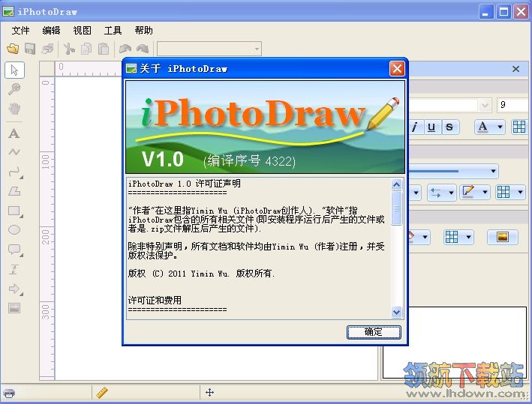Open the line pattern grid dropdown
This screenshot has width=532, height=404.
[510, 193]
